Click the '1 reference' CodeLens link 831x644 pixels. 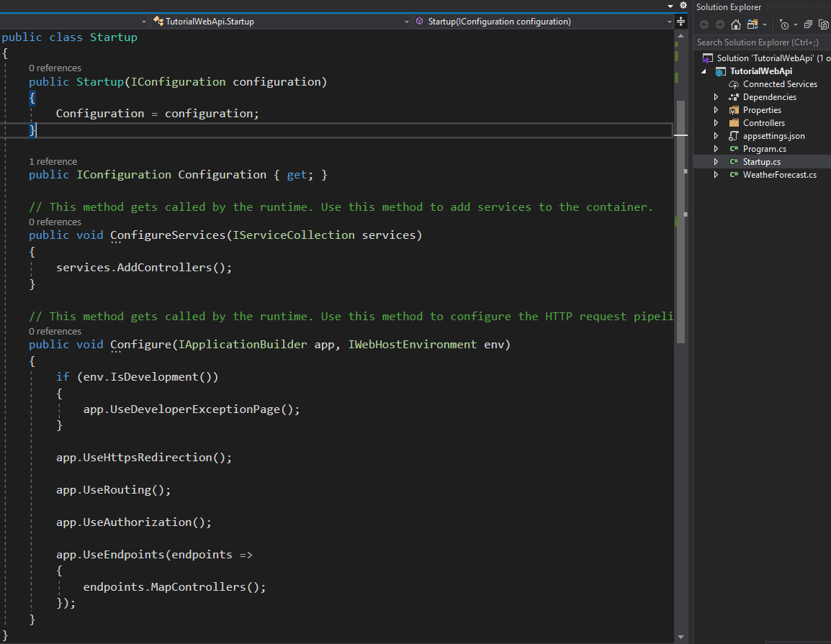tap(53, 161)
